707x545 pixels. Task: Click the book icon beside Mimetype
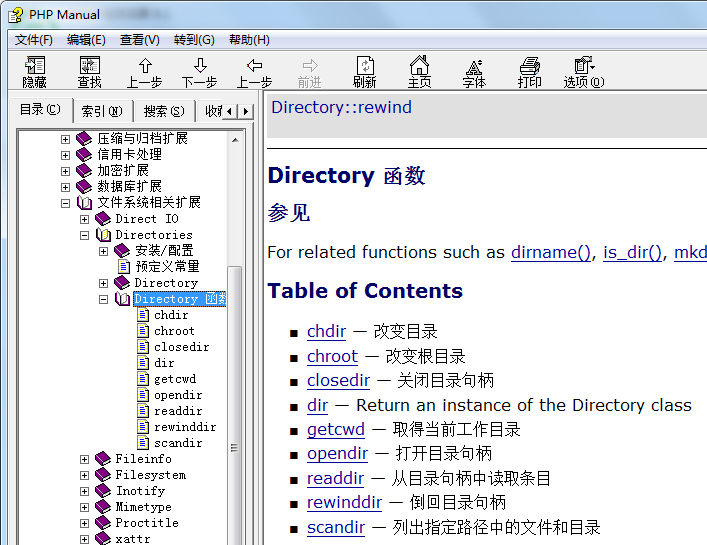(x=103, y=507)
